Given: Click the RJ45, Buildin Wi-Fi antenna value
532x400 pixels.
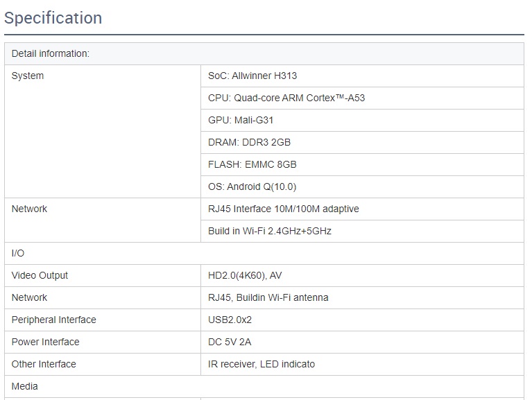Looking at the screenshot, I should [268, 298].
